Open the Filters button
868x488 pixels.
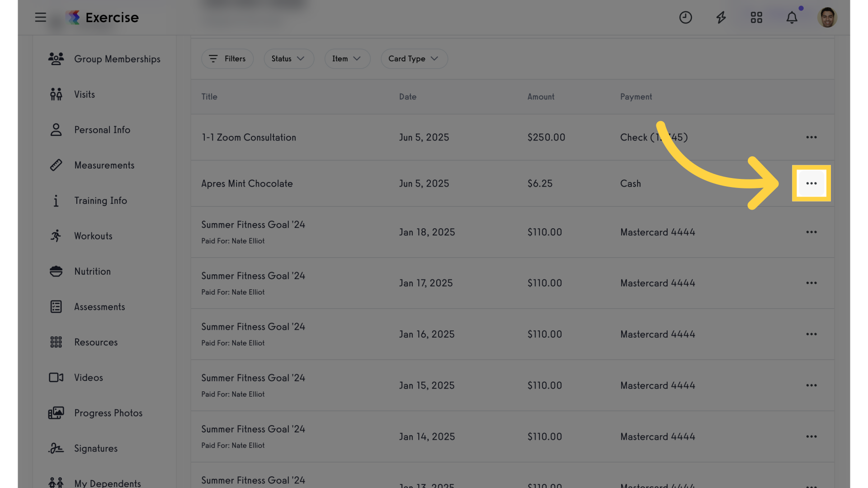tap(227, 59)
